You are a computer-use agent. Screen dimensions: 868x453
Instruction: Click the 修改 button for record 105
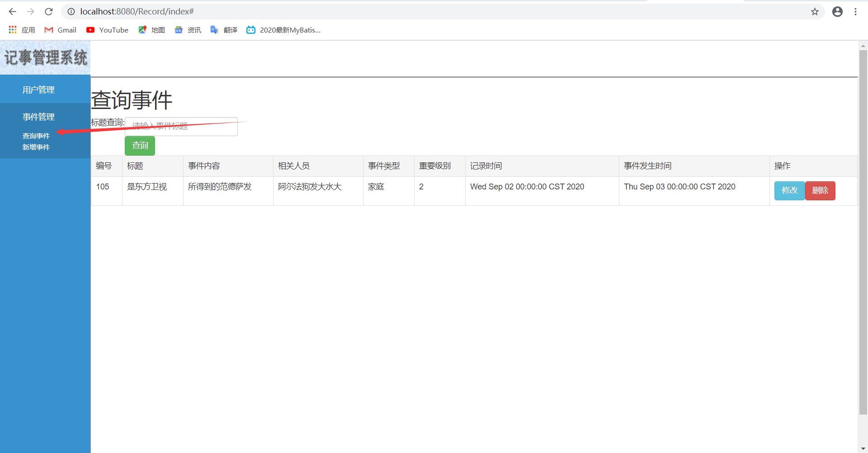click(789, 190)
